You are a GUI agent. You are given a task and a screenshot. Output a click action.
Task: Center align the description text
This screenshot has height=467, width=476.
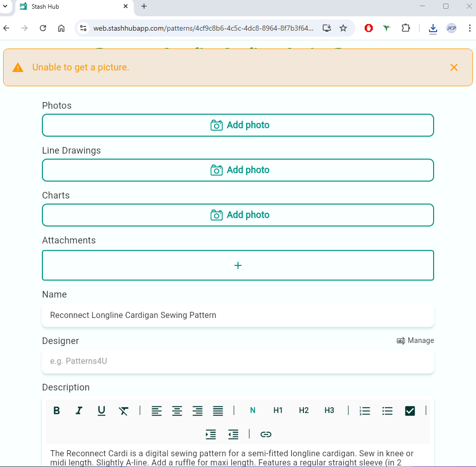coord(177,410)
